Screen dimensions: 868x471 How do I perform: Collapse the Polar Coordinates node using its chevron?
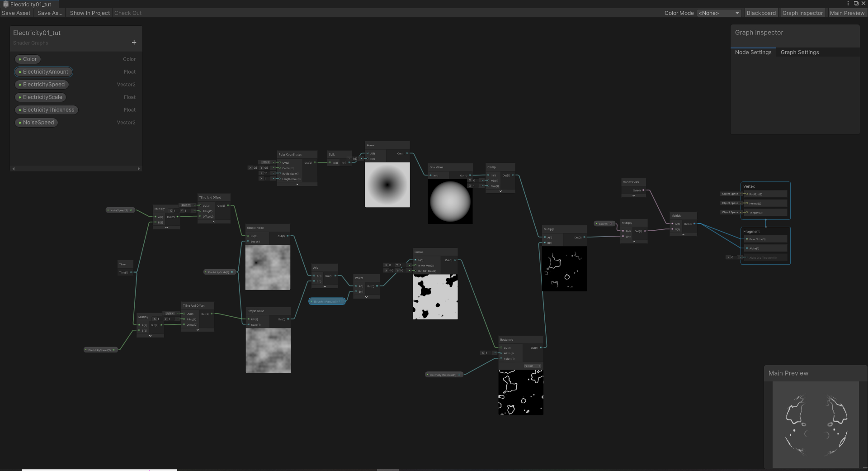point(297,184)
